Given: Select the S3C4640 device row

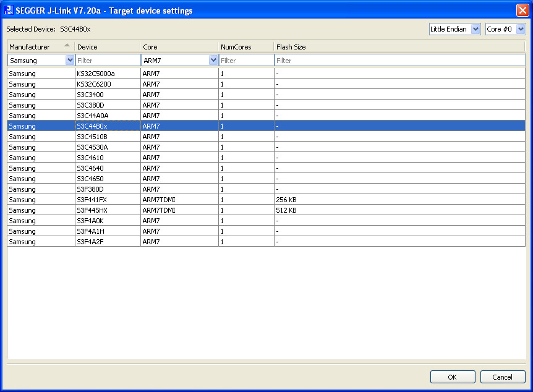Looking at the screenshot, I should click(266, 168).
